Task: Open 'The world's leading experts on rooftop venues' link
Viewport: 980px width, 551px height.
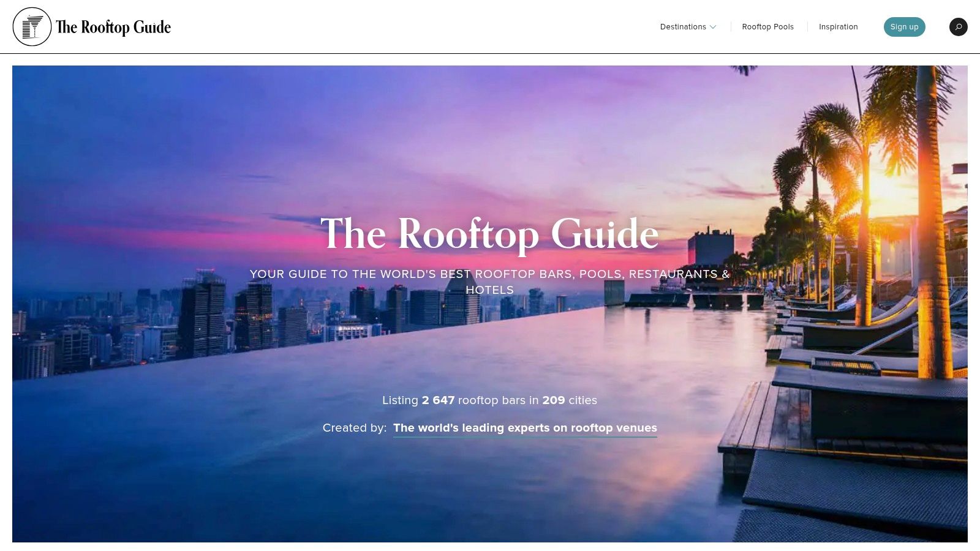Action: tap(525, 428)
